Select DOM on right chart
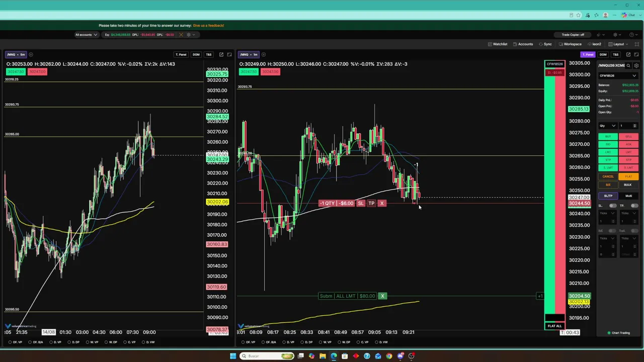 (x=603, y=54)
